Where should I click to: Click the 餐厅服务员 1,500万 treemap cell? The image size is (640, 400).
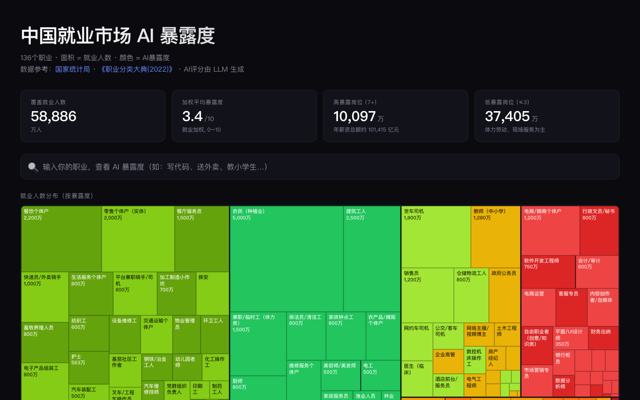click(202, 239)
